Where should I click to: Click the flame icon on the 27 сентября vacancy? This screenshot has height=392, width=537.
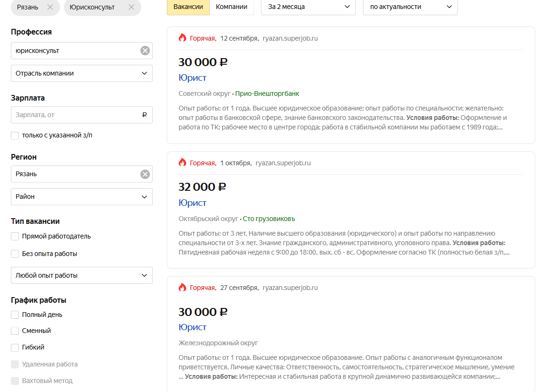pyautogui.click(x=182, y=288)
